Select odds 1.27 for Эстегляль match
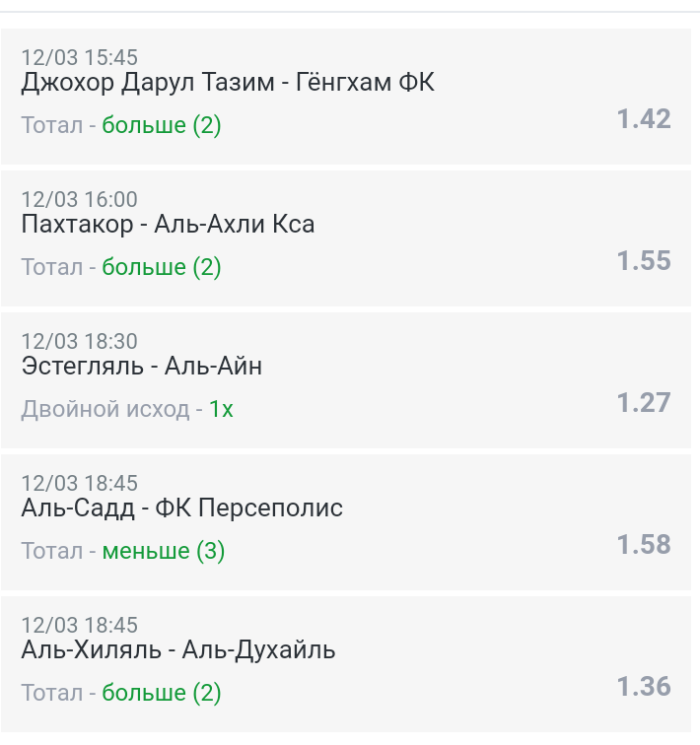The image size is (700, 745). [644, 402]
